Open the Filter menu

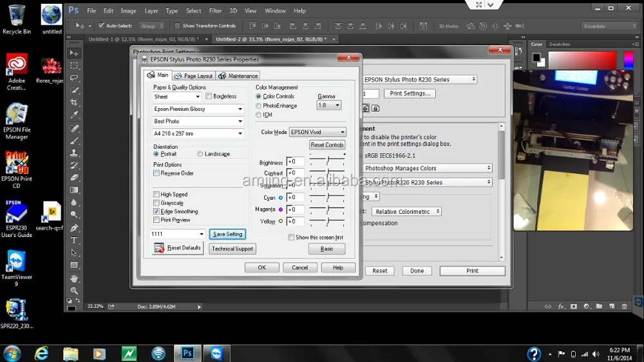point(215,11)
